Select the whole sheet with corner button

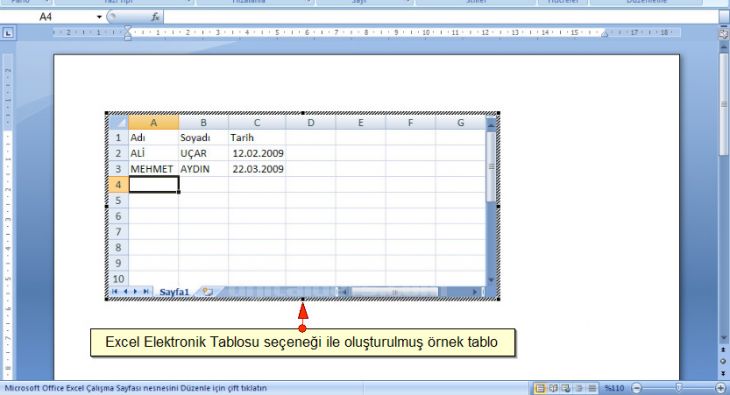(x=119, y=123)
